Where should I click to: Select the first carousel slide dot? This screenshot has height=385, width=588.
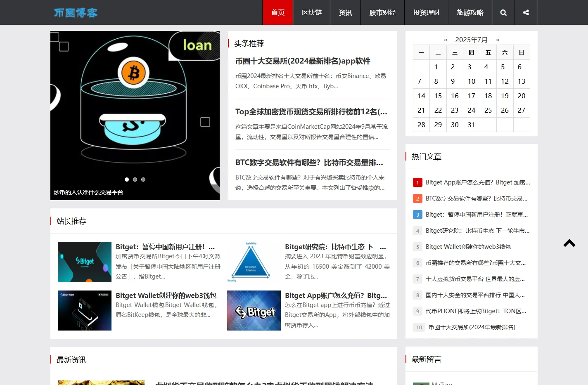click(127, 180)
